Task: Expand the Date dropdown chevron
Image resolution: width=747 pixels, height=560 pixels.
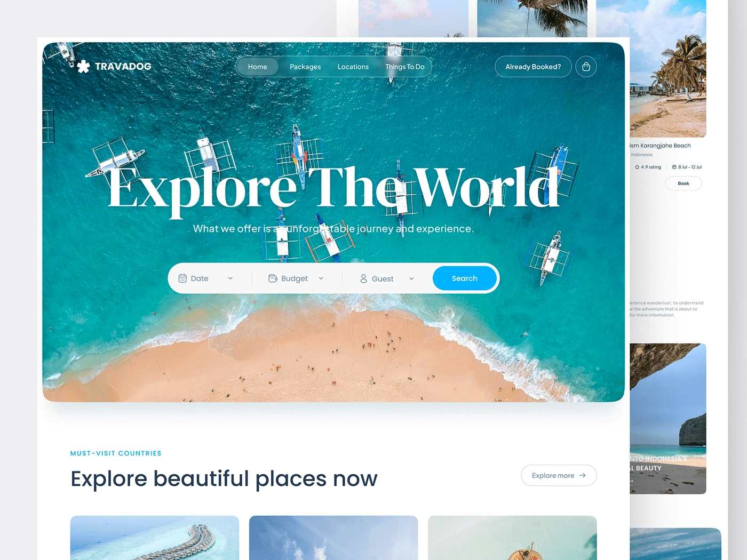Action: (231, 278)
